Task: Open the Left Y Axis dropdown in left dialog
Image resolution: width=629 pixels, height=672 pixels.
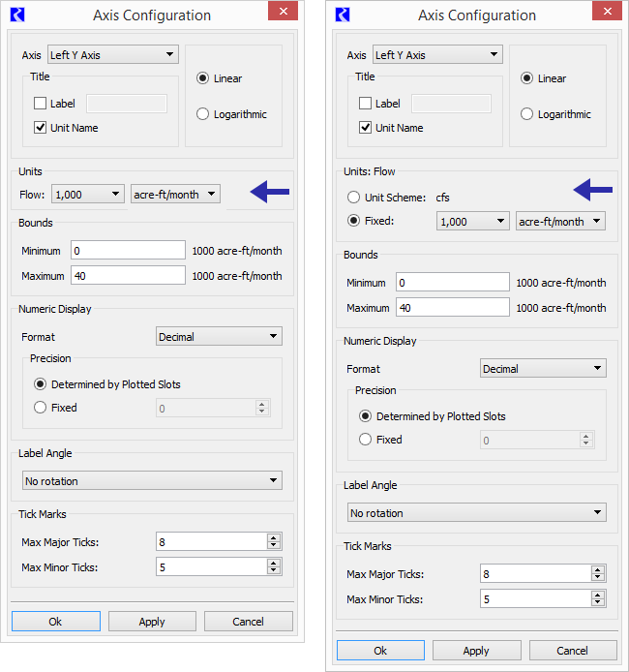Action: coord(113,55)
